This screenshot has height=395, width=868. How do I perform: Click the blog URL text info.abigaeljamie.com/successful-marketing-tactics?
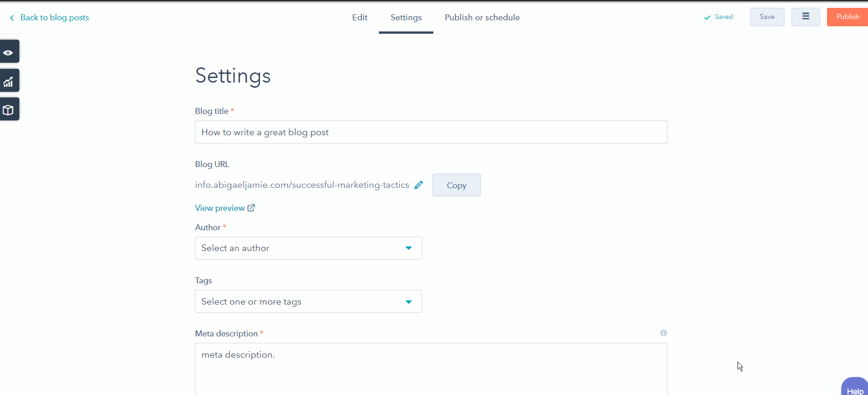[302, 185]
